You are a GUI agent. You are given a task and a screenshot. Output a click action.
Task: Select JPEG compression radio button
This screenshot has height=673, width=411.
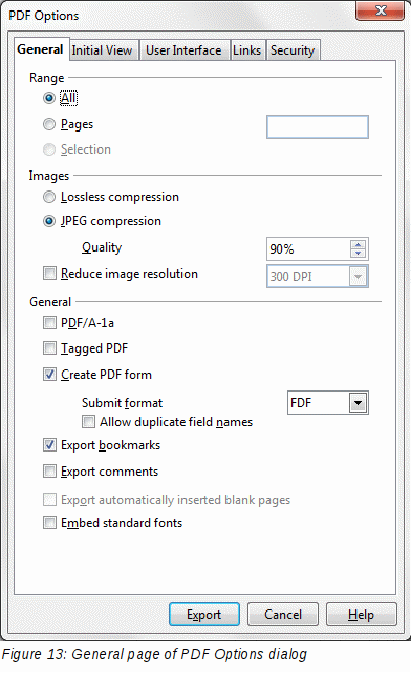point(49,221)
